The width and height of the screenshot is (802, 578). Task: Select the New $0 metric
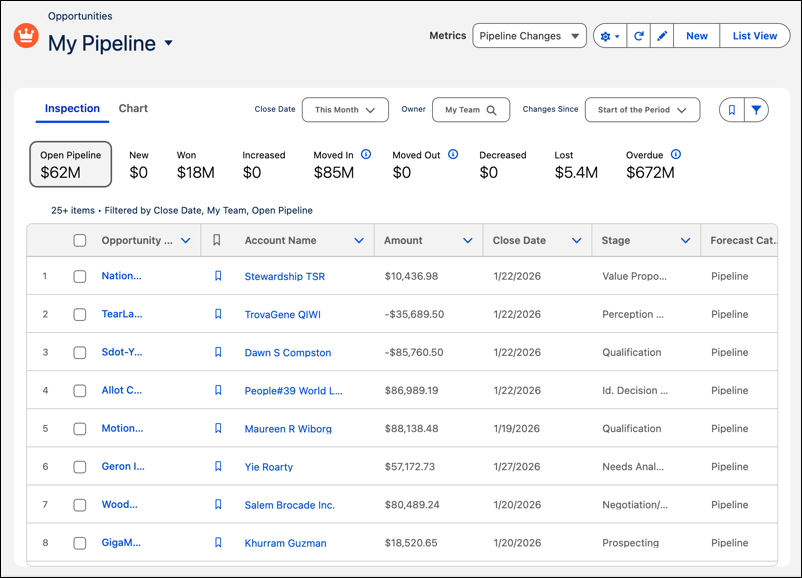[139, 165]
